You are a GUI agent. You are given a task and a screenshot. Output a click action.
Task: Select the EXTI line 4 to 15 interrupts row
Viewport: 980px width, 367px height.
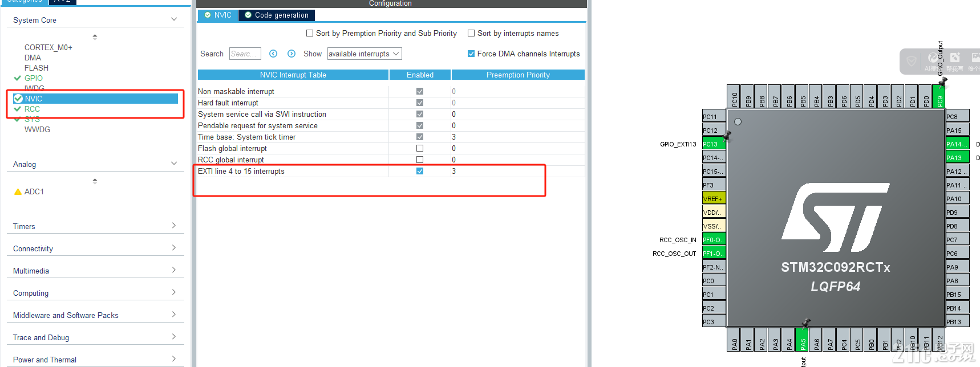[391, 171]
